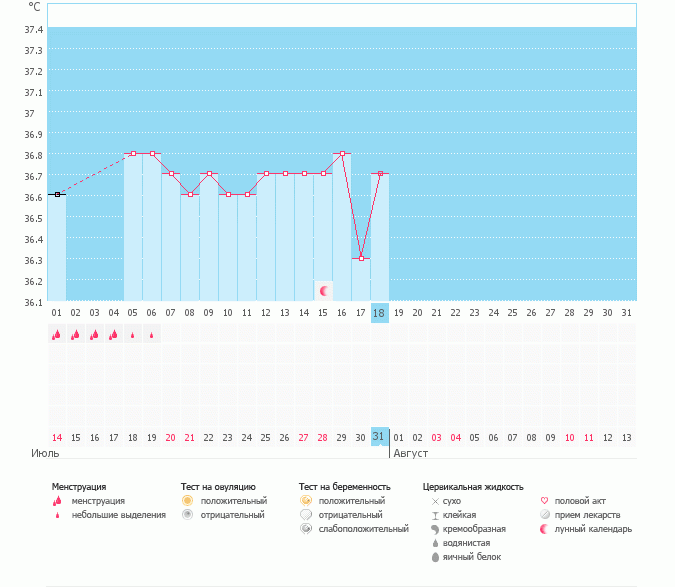Screen dimensions: 675x587
Task: Click the кремообразная cervical fluid legend icon
Action: coord(434,529)
